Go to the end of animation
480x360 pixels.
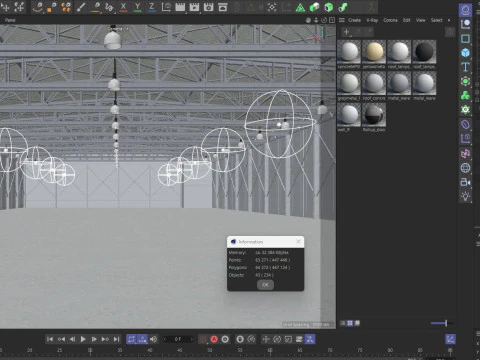pyautogui.click(x=116, y=339)
